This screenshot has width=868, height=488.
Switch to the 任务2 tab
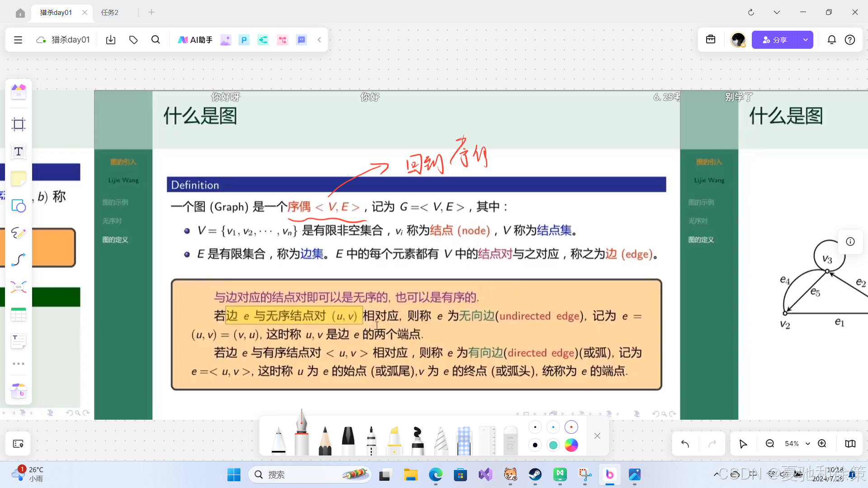tap(110, 12)
